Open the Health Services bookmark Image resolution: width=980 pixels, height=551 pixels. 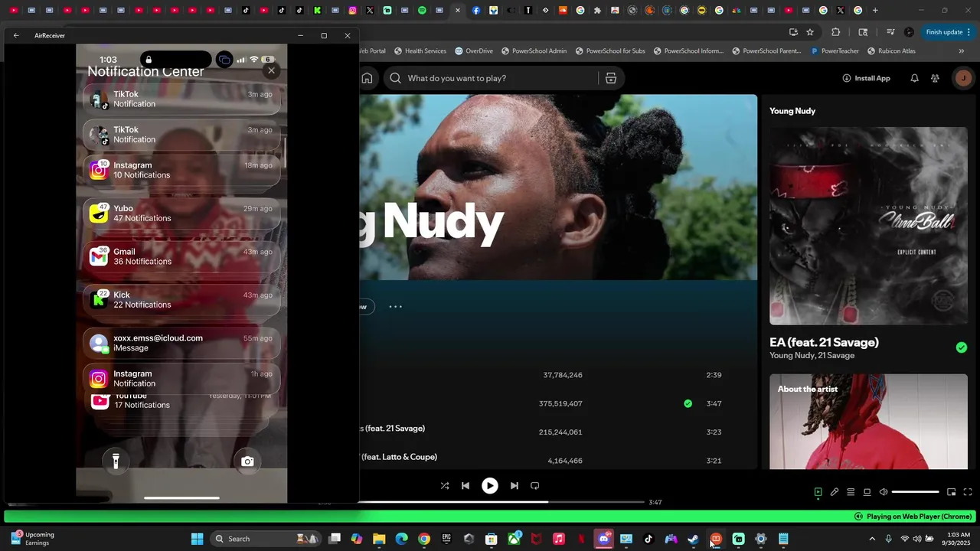420,51
